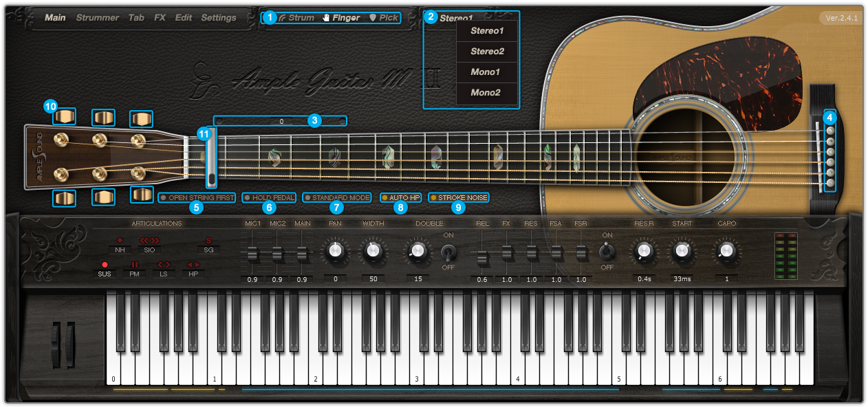
Task: Click the capo bar on the fretboard
Action: [212, 159]
